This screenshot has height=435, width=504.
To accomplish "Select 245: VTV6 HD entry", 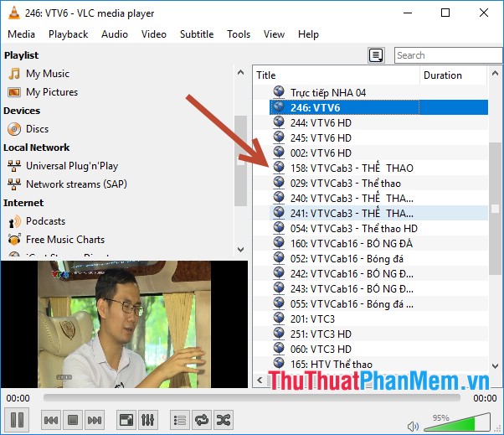I will point(321,138).
